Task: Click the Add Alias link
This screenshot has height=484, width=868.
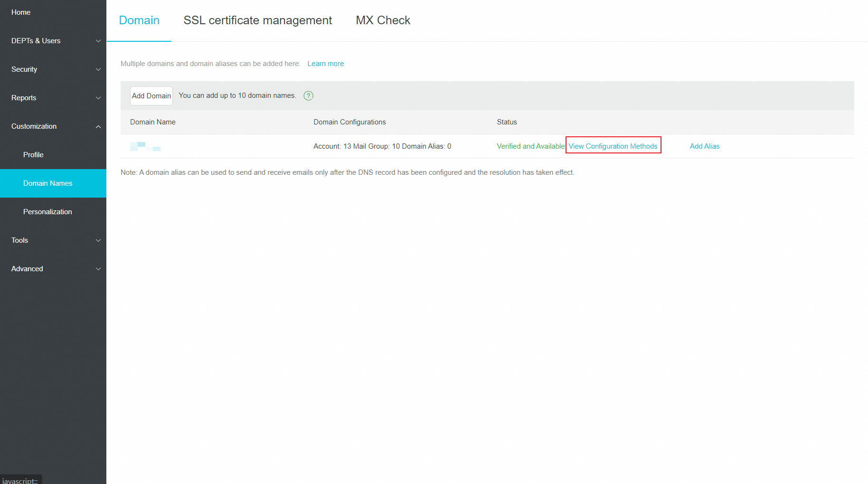Action: pyautogui.click(x=705, y=146)
